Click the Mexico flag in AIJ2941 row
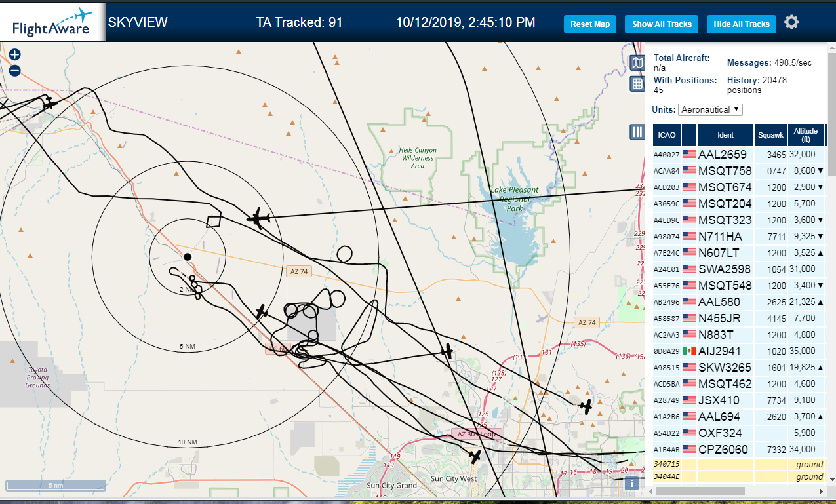Viewport: 836px width, 504px height. point(688,351)
